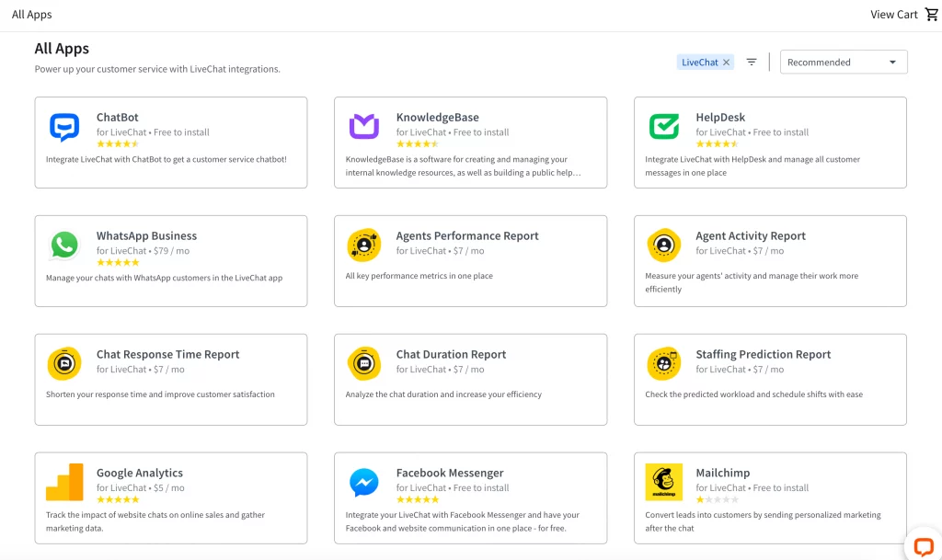Click the WhatsApp Business star rating
This screenshot has width=942, height=560.
click(x=118, y=262)
